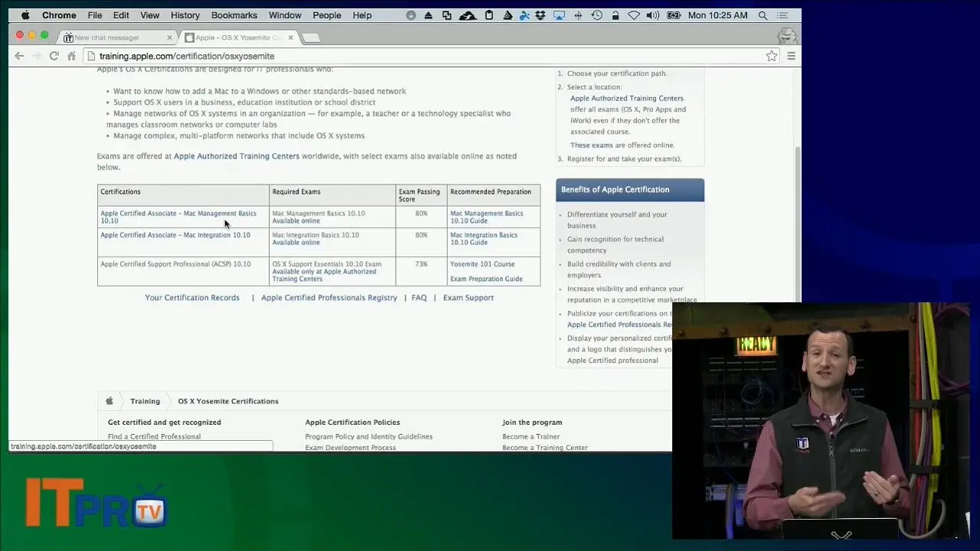Click the eject icon in the menu bar
Image resolution: width=980 pixels, height=551 pixels.
pyautogui.click(x=429, y=15)
